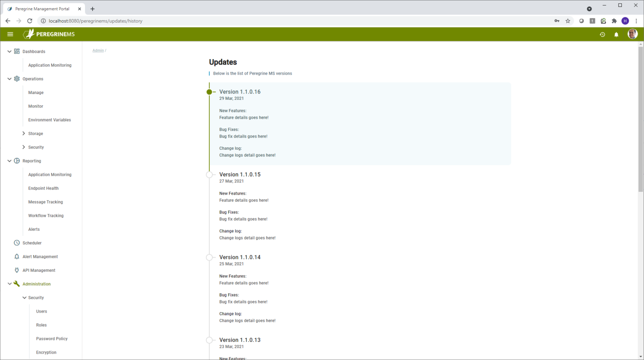
Task: Open Environment Variables menu item
Action: 49,120
